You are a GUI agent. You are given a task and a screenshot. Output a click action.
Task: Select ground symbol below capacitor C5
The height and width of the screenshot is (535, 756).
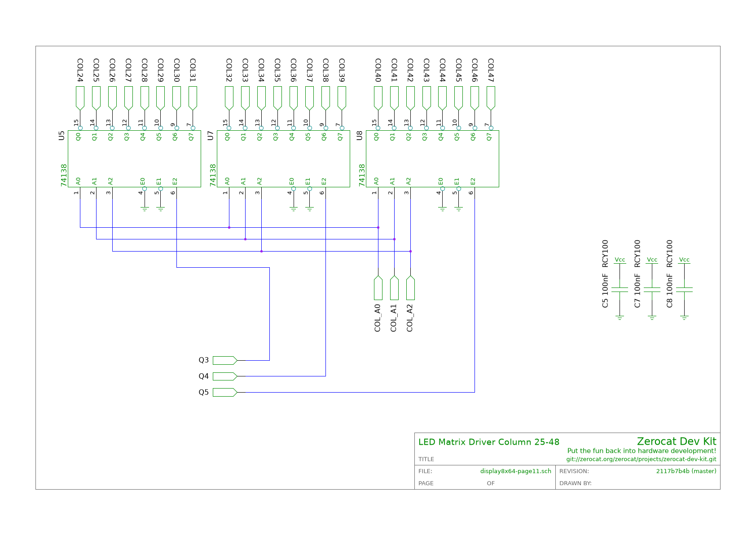620,318
